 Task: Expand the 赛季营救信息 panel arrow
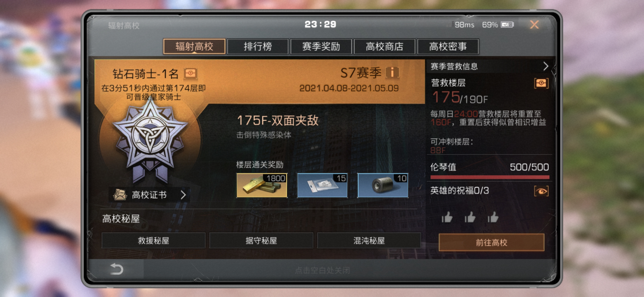545,66
